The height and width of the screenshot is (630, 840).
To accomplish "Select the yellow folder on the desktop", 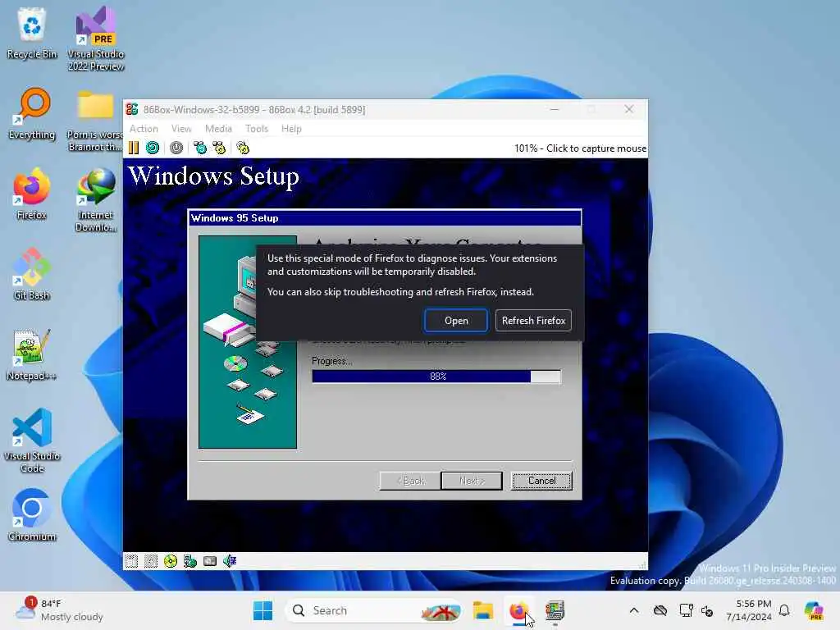I will pyautogui.click(x=95, y=120).
